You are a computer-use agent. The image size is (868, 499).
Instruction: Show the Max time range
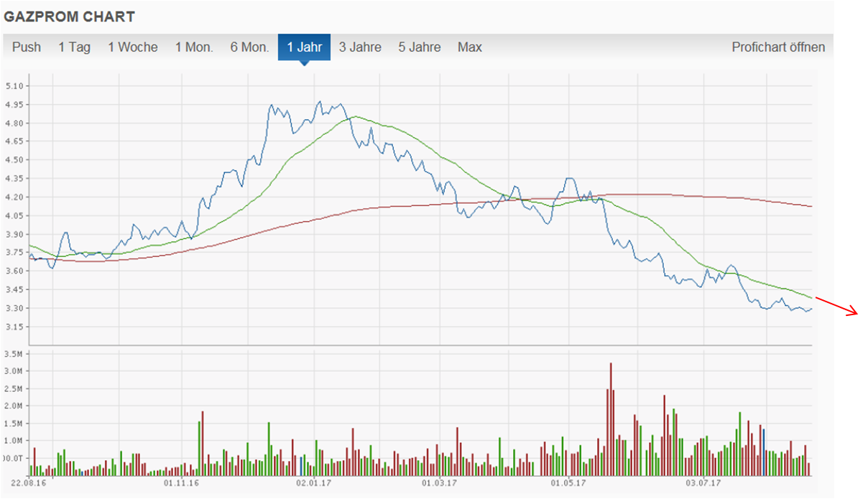[470, 47]
